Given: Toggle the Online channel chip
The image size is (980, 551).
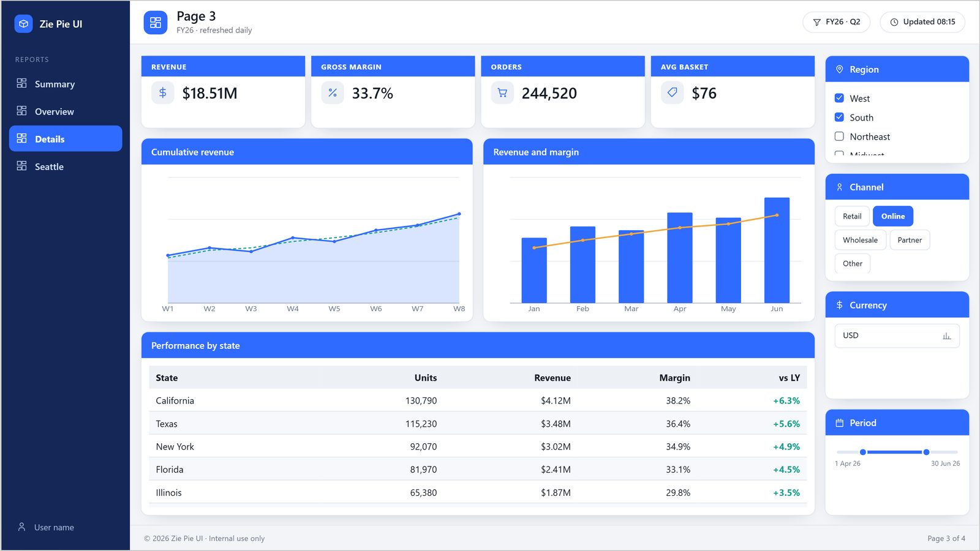Looking at the screenshot, I should coord(893,216).
